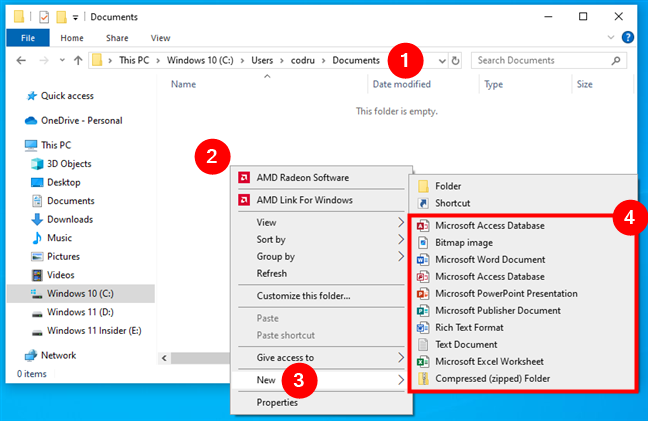648x421 pixels.
Task: Create new Bitmap image
Action: (522, 243)
